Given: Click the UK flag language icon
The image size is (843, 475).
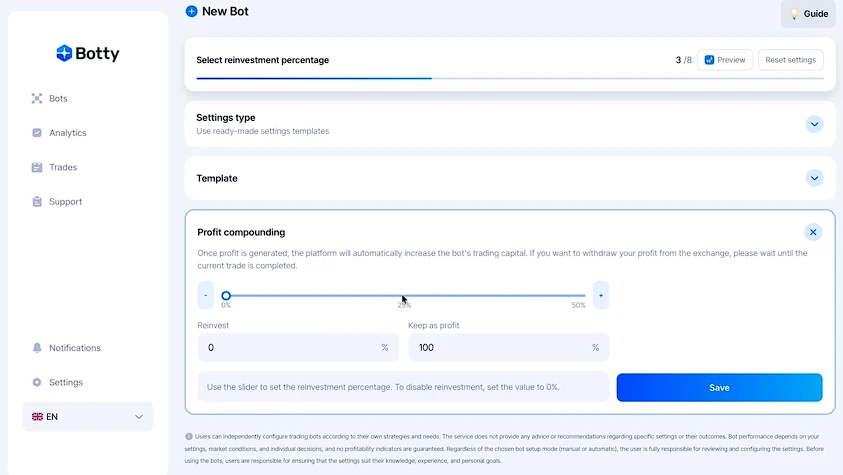Looking at the screenshot, I should (37, 416).
